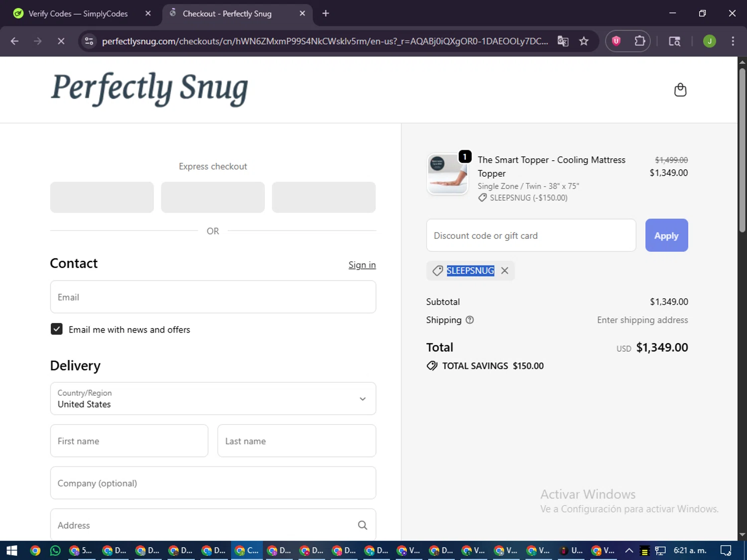This screenshot has height=560, width=747.
Task: Click the First name field
Action: pos(129,441)
